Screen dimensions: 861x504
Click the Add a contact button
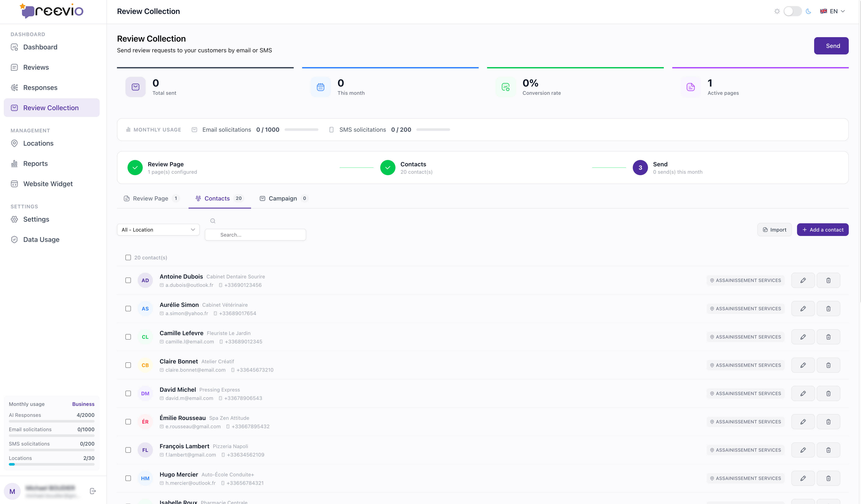822,230
